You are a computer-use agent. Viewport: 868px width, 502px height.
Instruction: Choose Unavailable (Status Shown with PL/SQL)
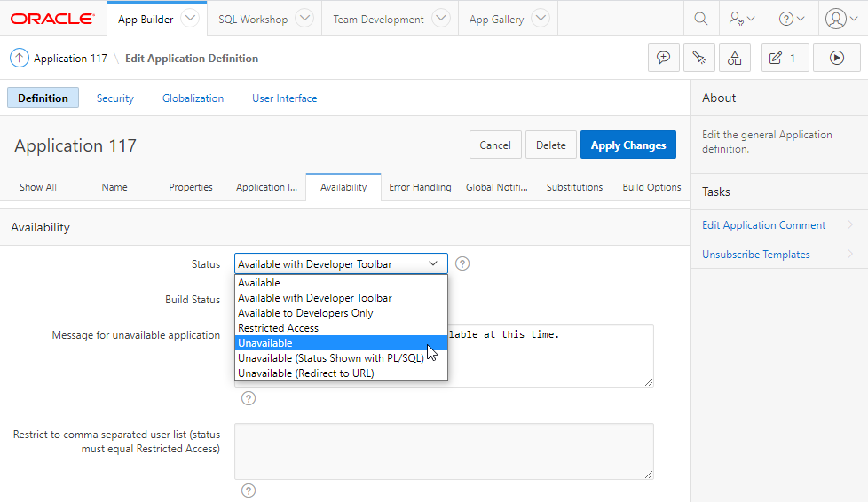coord(341,358)
